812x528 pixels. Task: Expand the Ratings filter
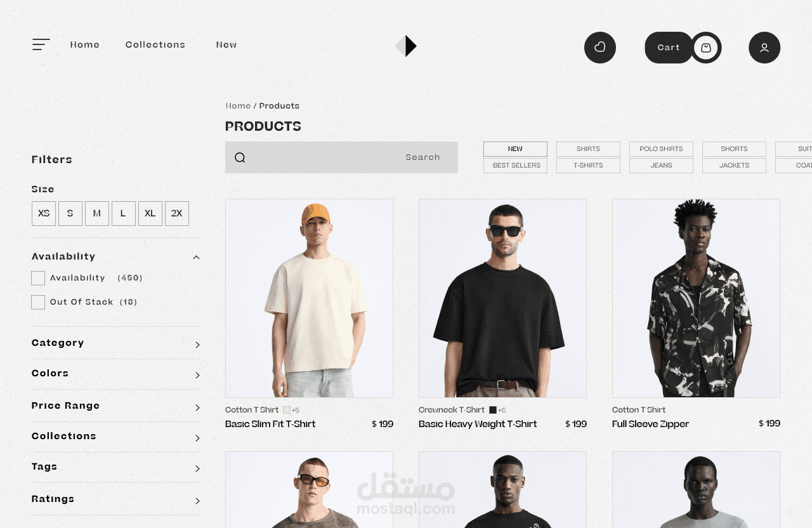coord(197,501)
